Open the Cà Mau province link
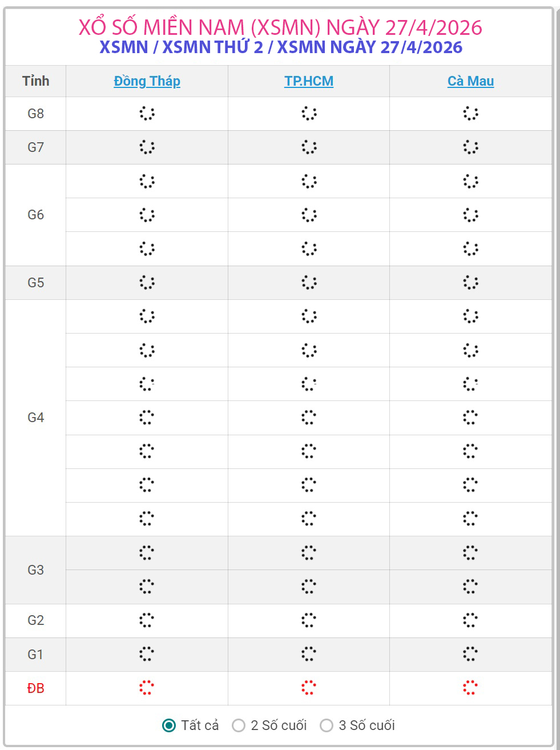The width and height of the screenshot is (560, 750). click(x=470, y=81)
